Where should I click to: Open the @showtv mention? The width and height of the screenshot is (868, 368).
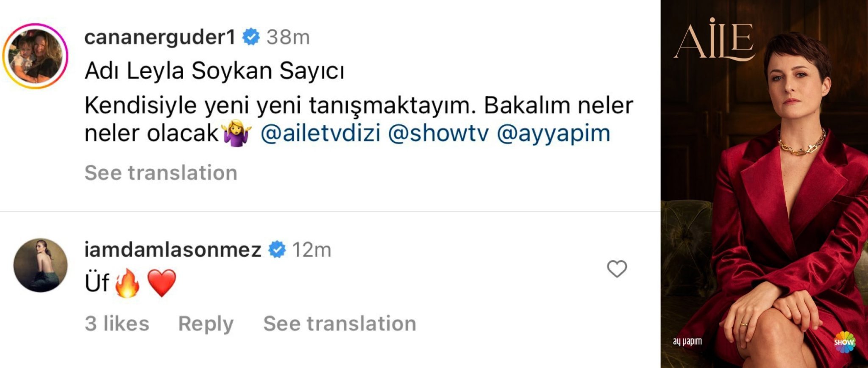(x=438, y=133)
